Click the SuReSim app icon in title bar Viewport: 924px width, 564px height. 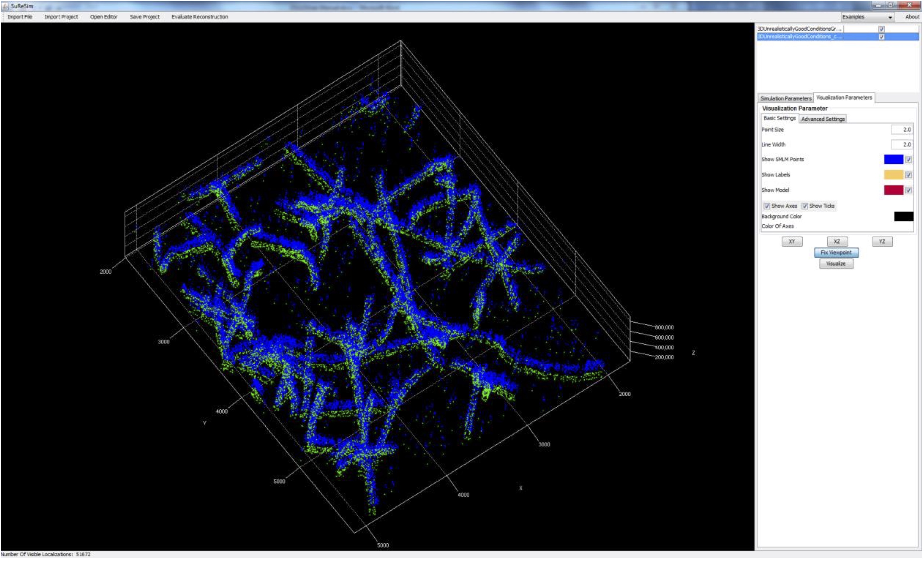coord(5,6)
